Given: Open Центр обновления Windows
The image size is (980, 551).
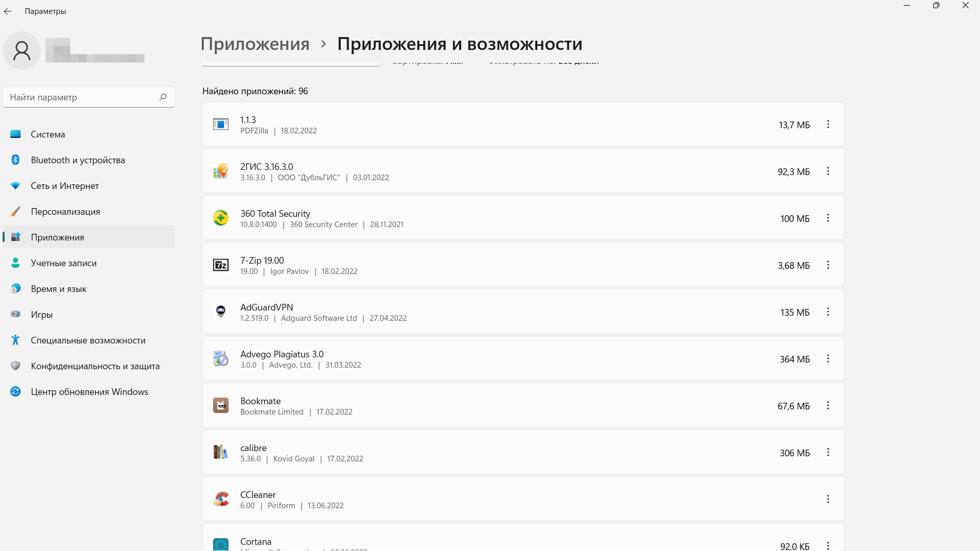Looking at the screenshot, I should coord(89,392).
